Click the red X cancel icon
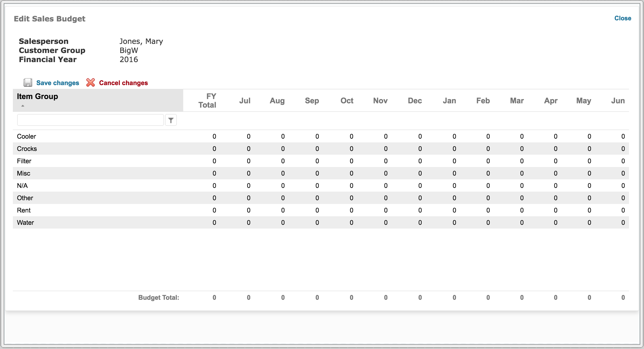Screen dimensions: 644x349 click(91, 83)
